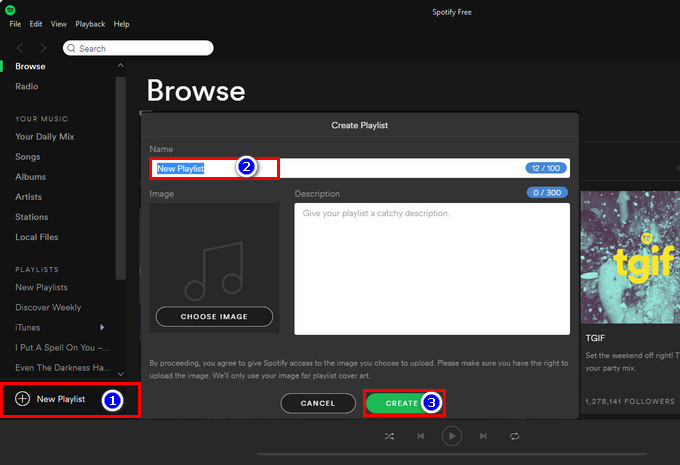Open the Playback menu
The image size is (680, 465).
[90, 24]
